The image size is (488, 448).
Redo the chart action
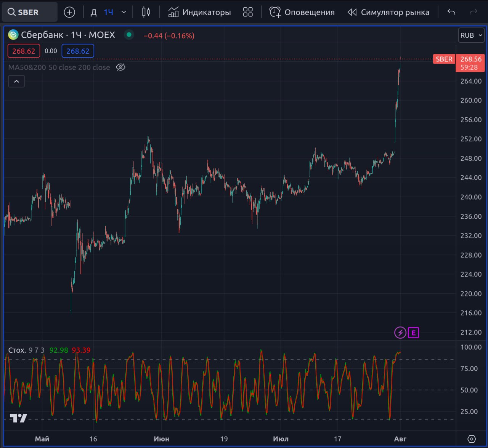474,12
